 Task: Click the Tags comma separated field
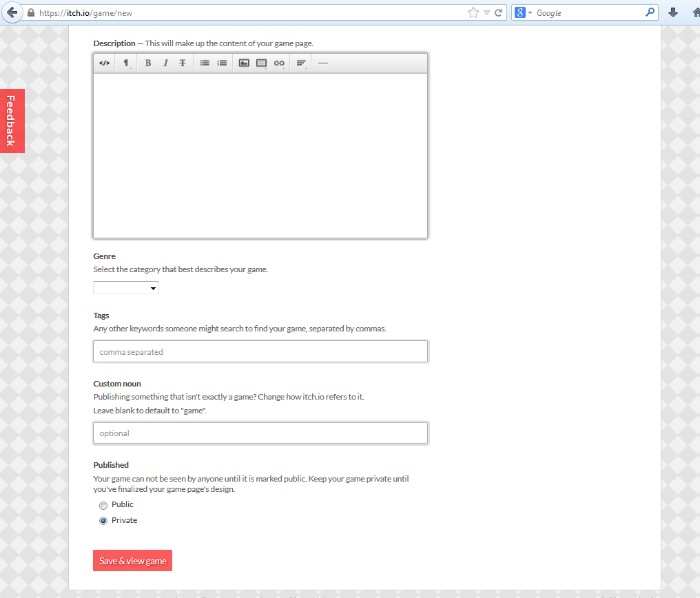(260, 351)
